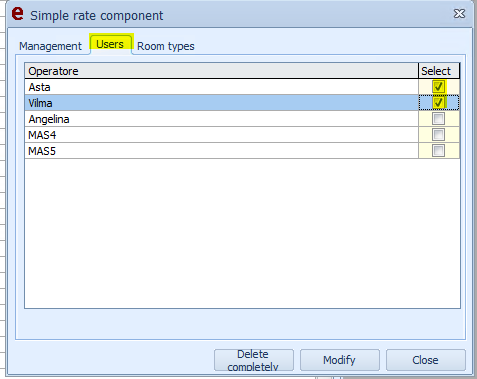Click the red 'e' application icon
The width and height of the screenshot is (477, 379).
pos(17,14)
